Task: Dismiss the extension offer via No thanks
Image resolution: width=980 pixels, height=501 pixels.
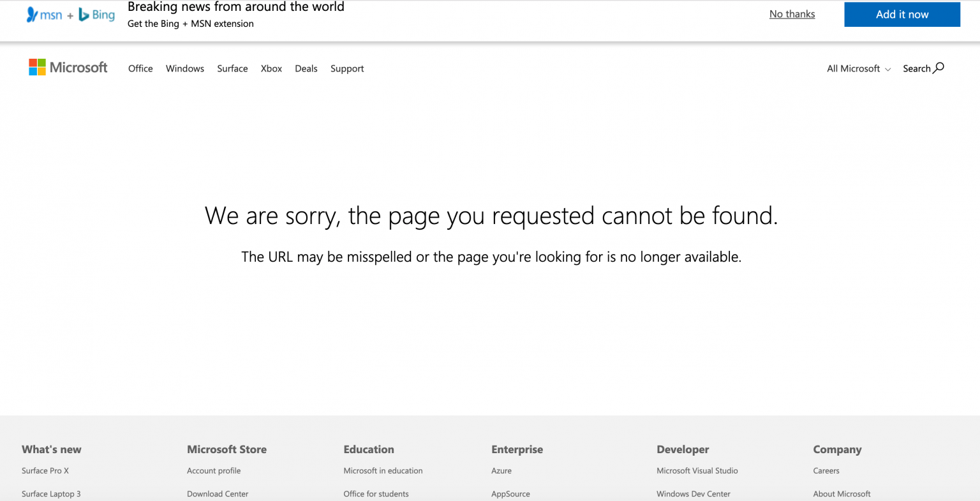Action: click(792, 13)
